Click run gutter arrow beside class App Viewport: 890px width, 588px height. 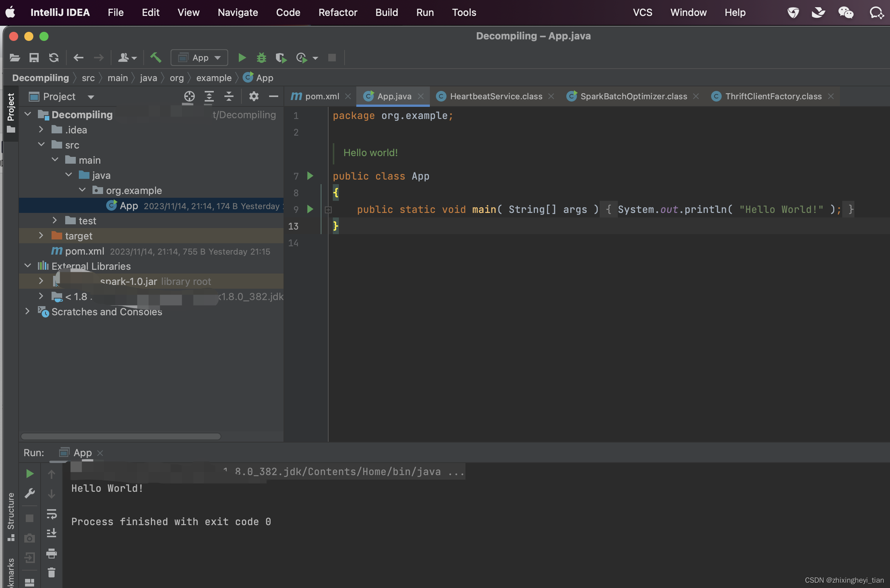310,176
